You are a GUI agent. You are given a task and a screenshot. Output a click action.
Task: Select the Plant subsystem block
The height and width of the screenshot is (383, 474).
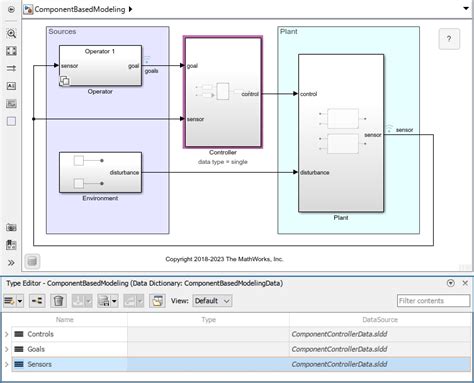coord(341,133)
